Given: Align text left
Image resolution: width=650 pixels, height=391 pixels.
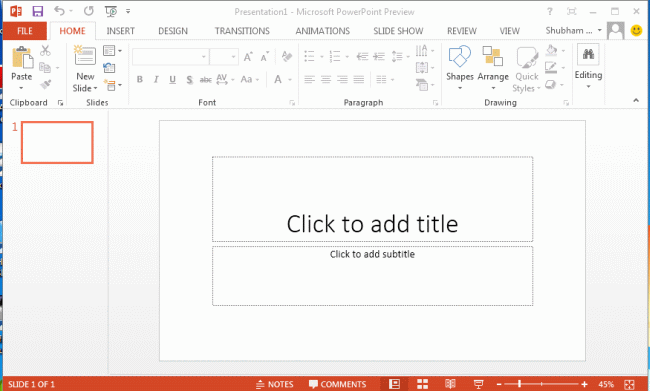Looking at the screenshot, I should (309, 79).
